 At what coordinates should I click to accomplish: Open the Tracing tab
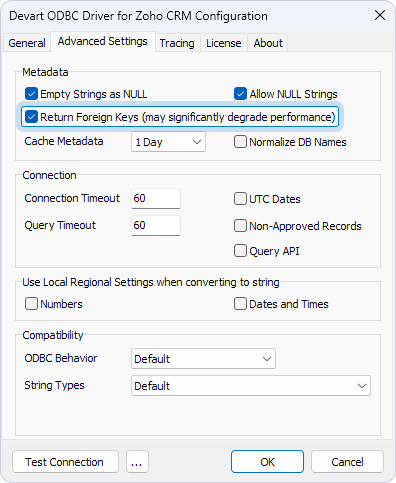tap(177, 43)
